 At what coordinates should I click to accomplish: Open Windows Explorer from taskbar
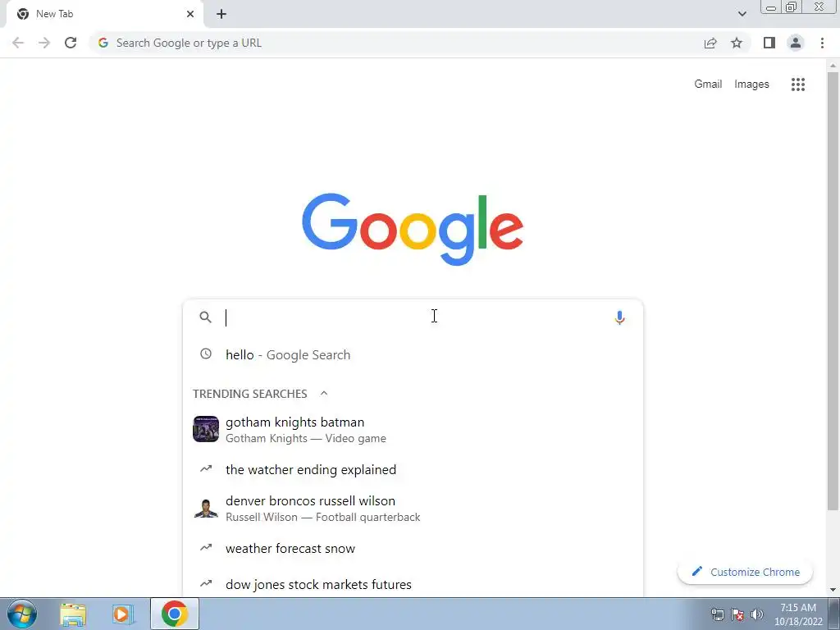(73, 614)
